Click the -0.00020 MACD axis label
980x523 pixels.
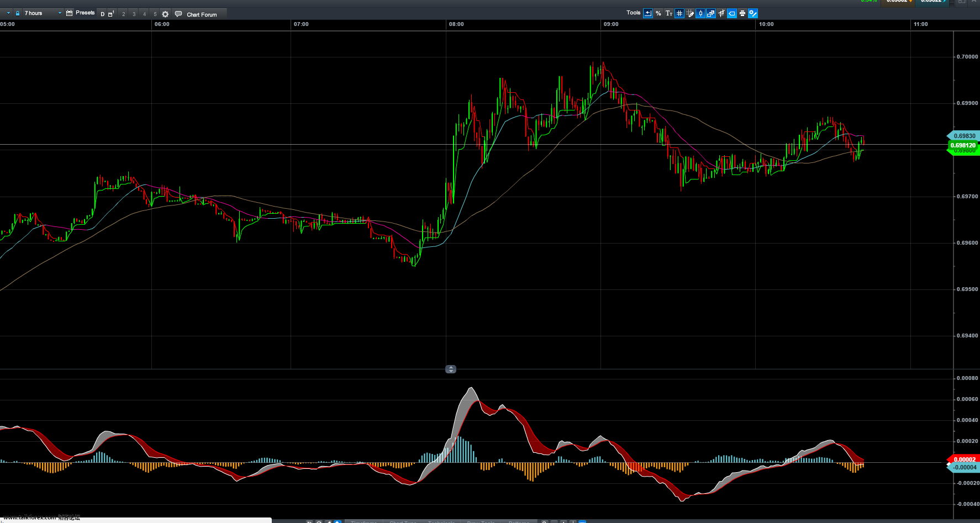[967, 483]
